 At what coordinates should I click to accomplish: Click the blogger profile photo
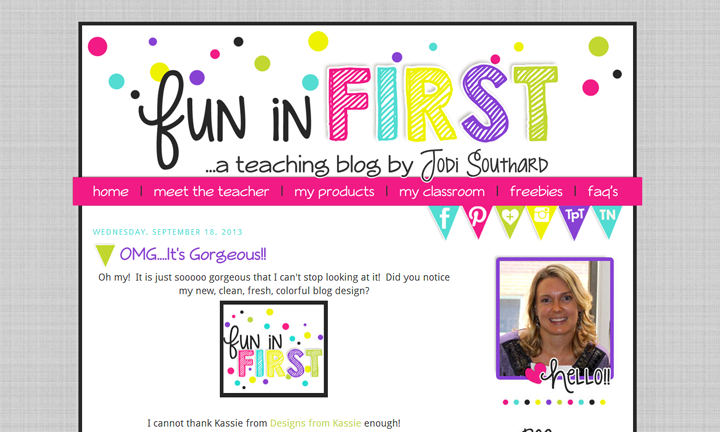[x=555, y=318]
